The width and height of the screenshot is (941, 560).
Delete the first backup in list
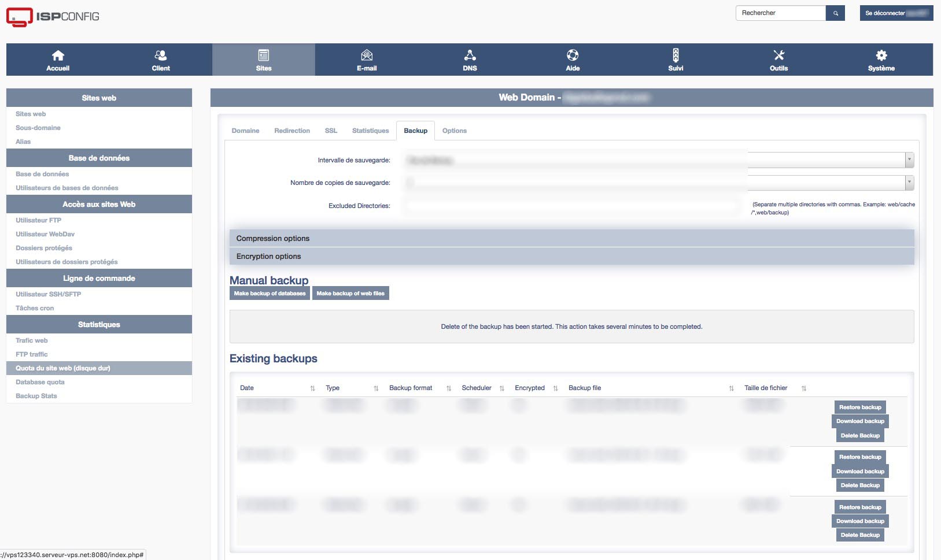860,436
